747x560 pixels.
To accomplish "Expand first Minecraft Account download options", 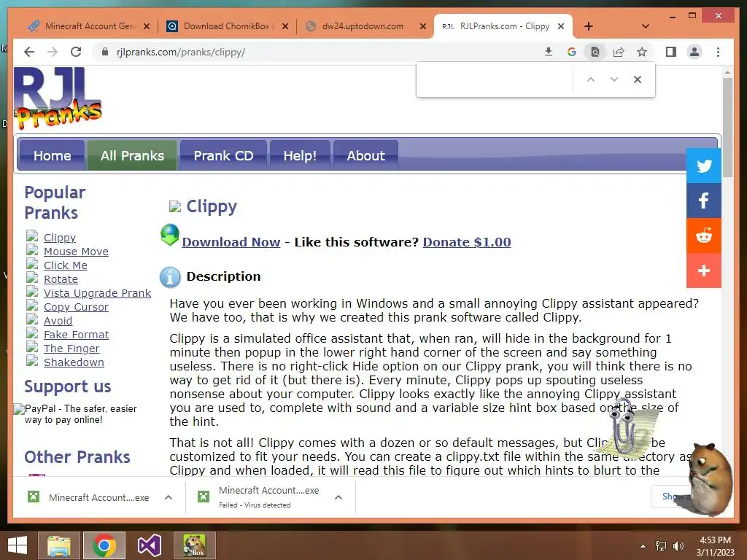I will point(169,497).
